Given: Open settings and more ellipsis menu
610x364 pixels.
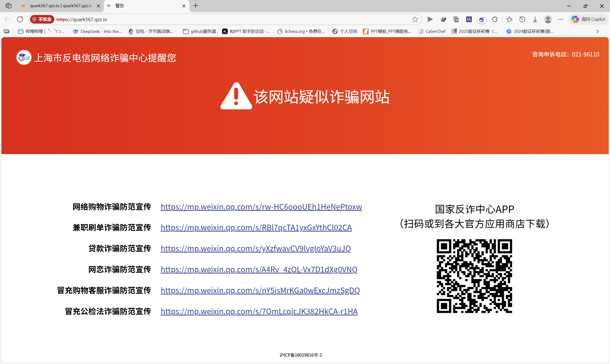Looking at the screenshot, I should pyautogui.click(x=561, y=19).
